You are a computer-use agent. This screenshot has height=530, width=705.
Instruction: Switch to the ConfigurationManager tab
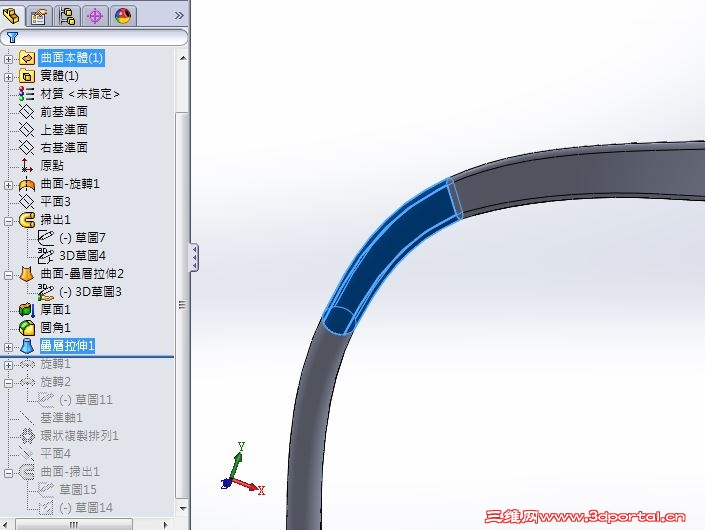click(67, 16)
